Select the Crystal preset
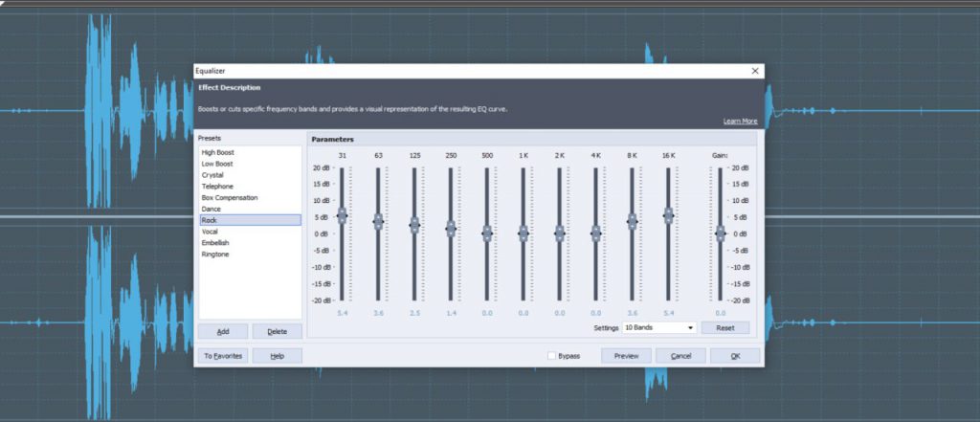Screen dimensions: 980x422 point(212,175)
